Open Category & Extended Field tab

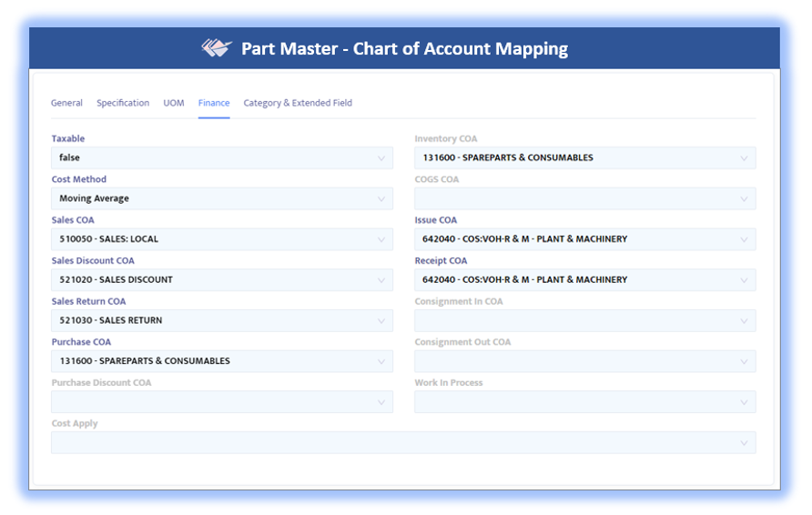click(298, 103)
